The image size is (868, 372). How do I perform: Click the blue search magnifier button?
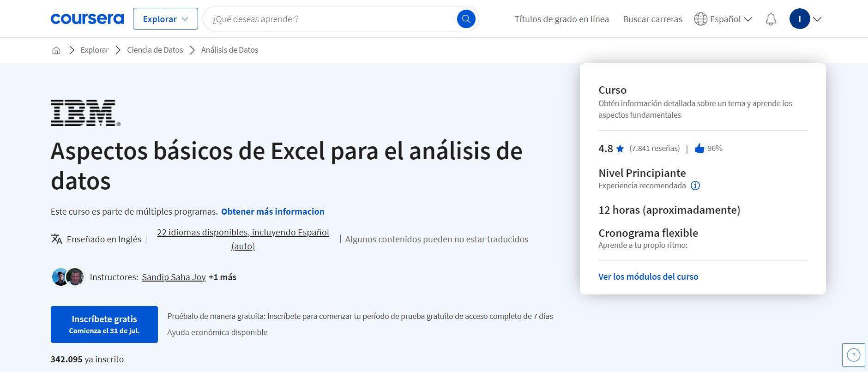coord(466,19)
